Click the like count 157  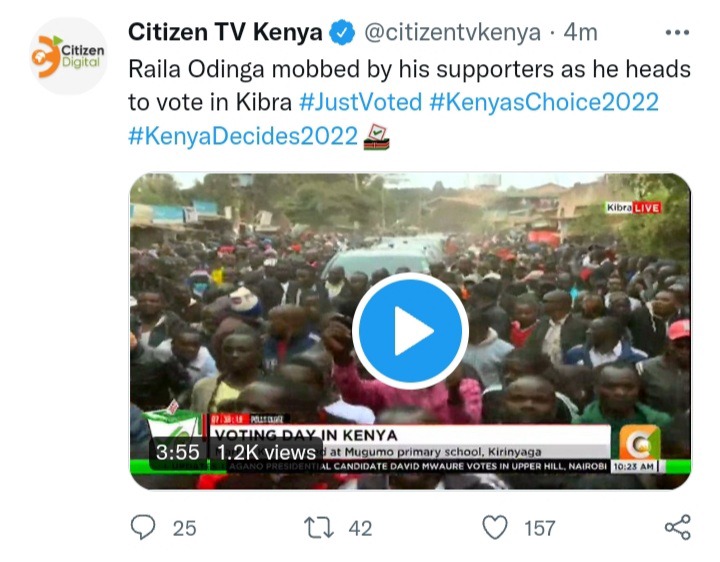coord(540,528)
